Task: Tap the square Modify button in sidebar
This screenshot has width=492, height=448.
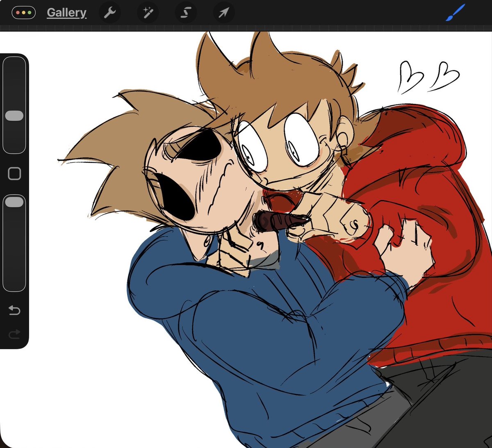Action: [14, 174]
